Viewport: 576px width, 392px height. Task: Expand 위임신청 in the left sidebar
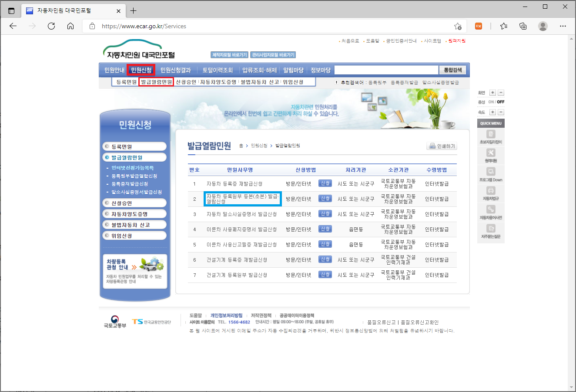(x=134, y=236)
